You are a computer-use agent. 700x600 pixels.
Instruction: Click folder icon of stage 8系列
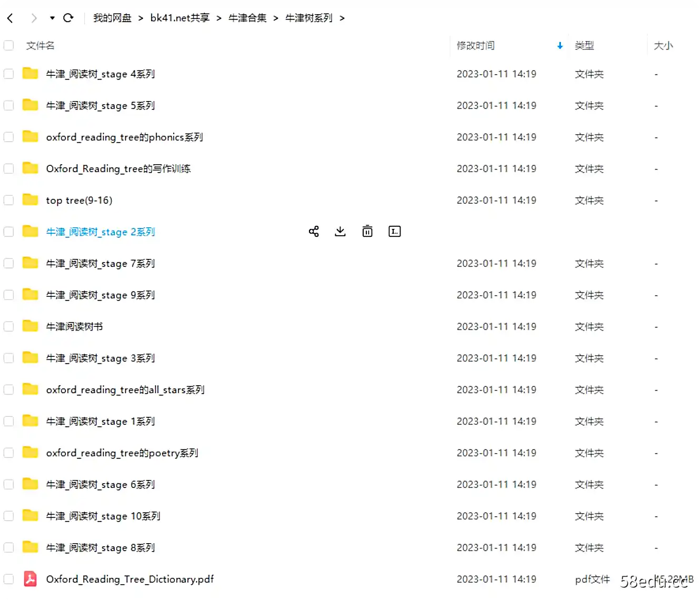click(31, 547)
